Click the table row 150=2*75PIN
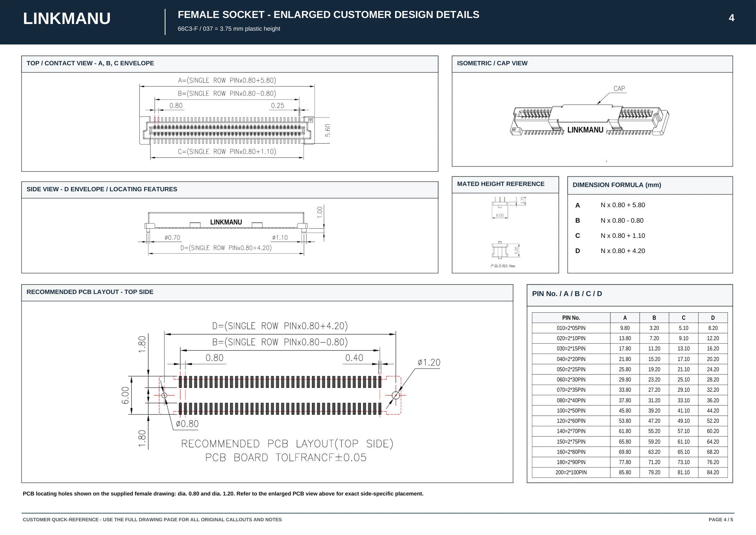Screen dimensions: 756x535 coord(630,442)
